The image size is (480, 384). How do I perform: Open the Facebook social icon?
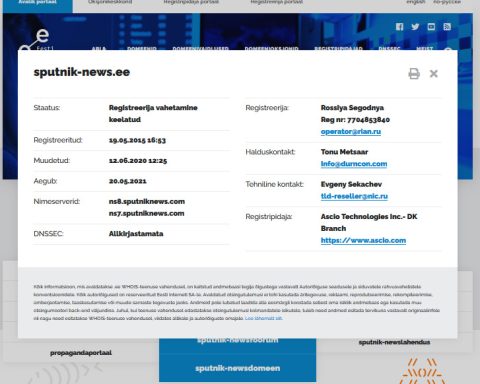399,27
